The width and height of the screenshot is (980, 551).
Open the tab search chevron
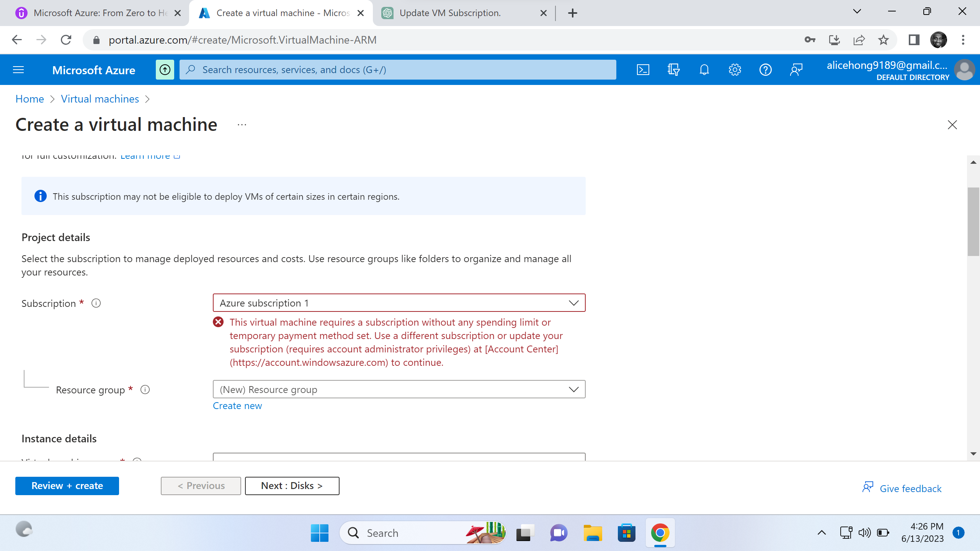coord(857,11)
